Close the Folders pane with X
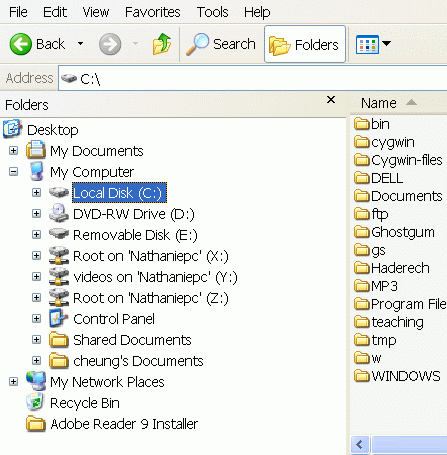The image size is (447, 455). pyautogui.click(x=331, y=99)
